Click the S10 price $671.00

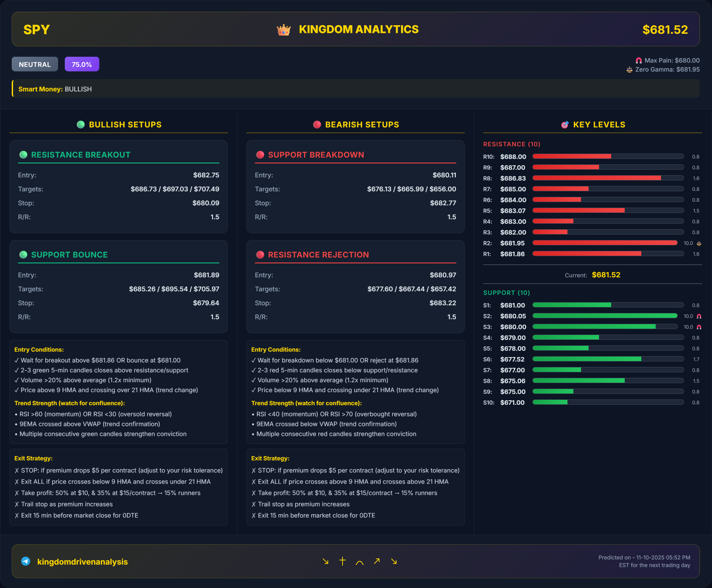512,403
